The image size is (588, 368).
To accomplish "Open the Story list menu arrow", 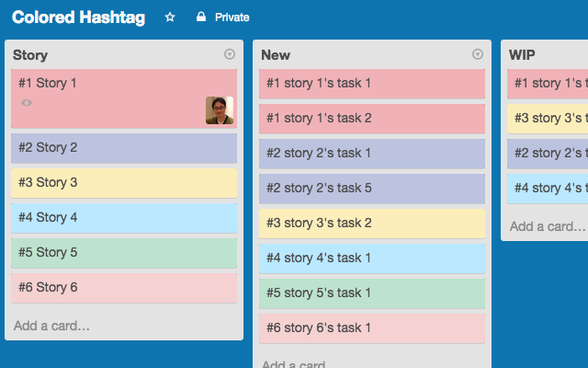I will tap(230, 54).
